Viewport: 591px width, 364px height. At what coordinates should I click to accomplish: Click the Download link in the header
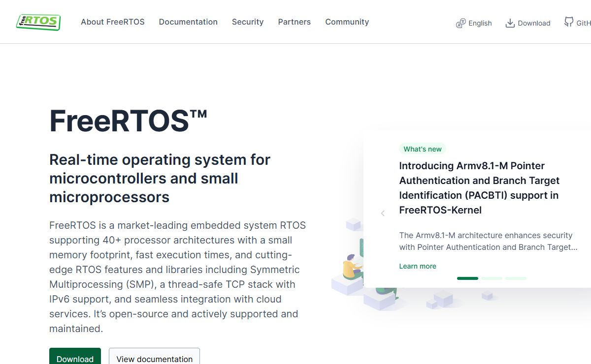[528, 23]
